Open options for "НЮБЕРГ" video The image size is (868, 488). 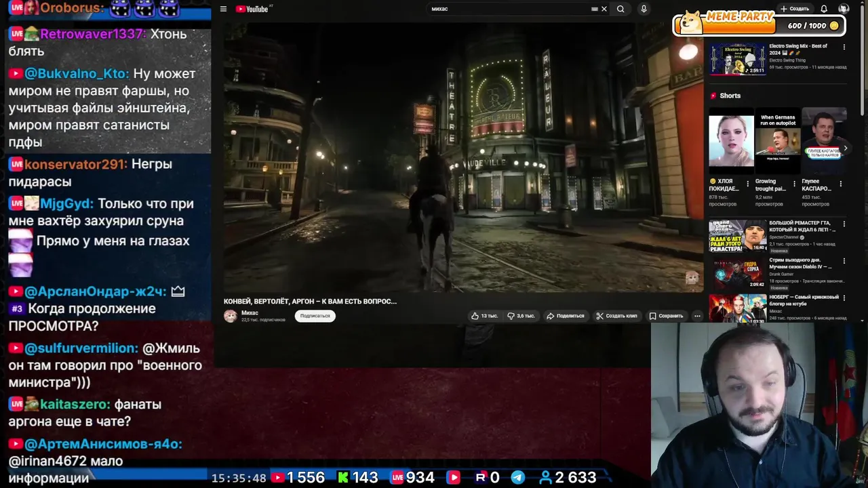tap(844, 298)
